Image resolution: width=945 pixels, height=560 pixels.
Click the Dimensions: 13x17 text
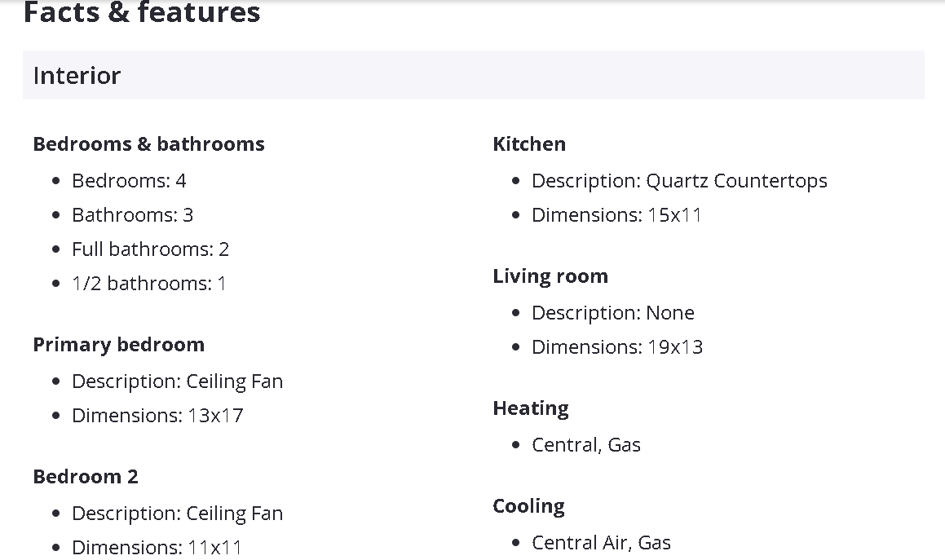pyautogui.click(x=157, y=416)
